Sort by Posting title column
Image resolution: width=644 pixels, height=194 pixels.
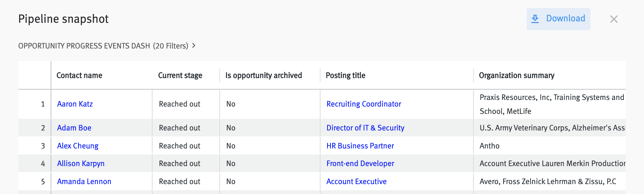click(345, 75)
